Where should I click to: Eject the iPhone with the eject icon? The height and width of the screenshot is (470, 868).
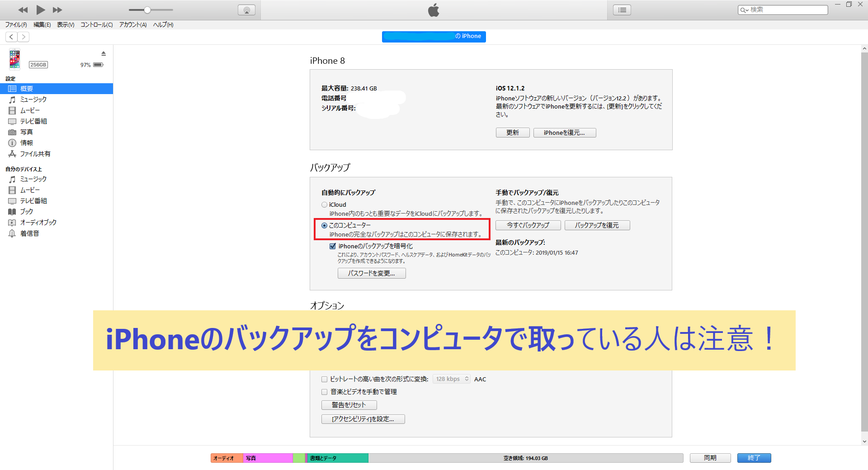click(104, 53)
